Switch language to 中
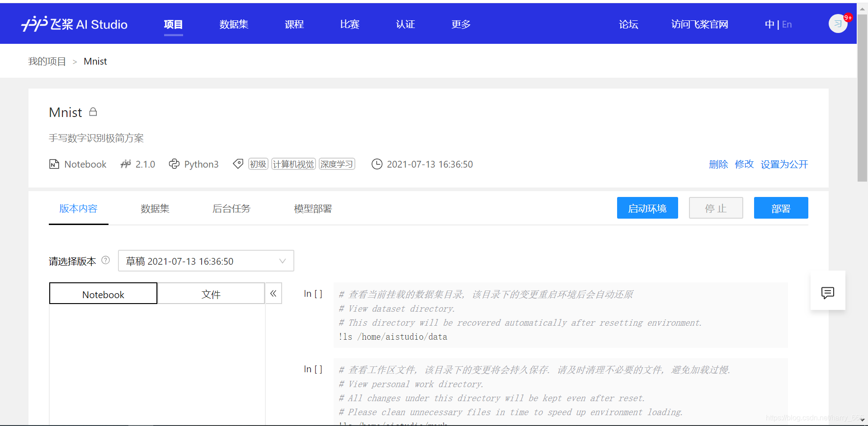This screenshot has height=426, width=868. pyautogui.click(x=769, y=24)
